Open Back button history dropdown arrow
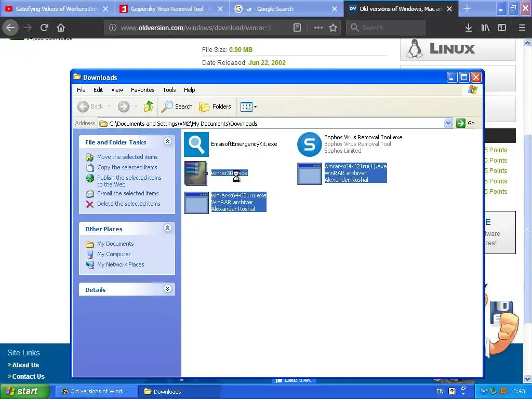This screenshot has height=399, width=532. click(x=109, y=107)
